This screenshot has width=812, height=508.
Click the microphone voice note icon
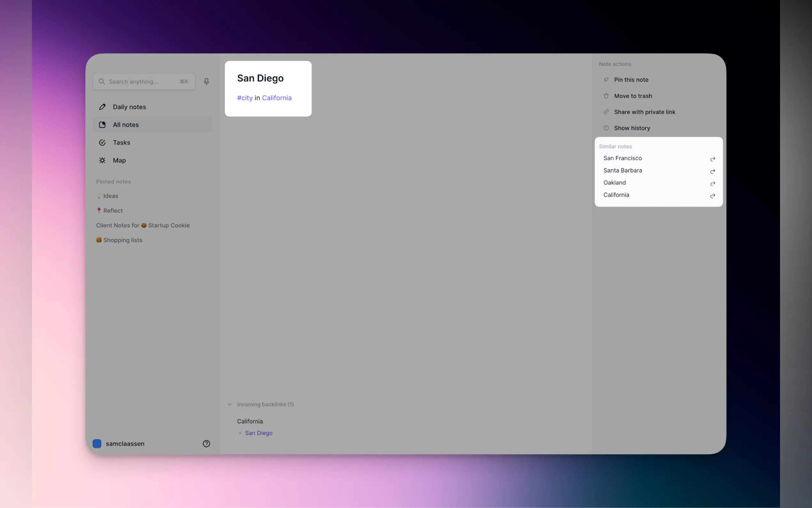pos(206,82)
